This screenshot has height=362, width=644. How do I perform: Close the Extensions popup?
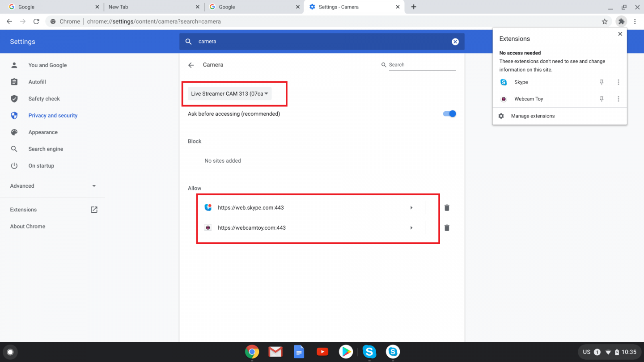point(619,34)
